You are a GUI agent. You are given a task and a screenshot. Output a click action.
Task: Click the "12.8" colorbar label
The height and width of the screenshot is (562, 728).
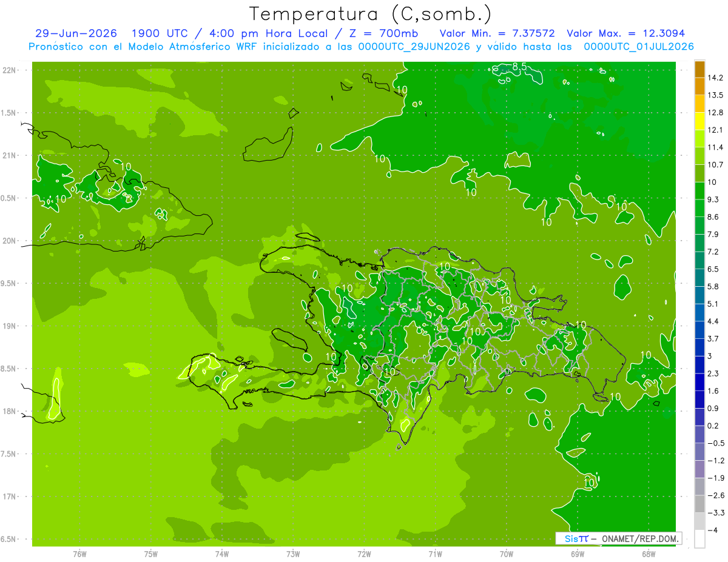(x=716, y=113)
